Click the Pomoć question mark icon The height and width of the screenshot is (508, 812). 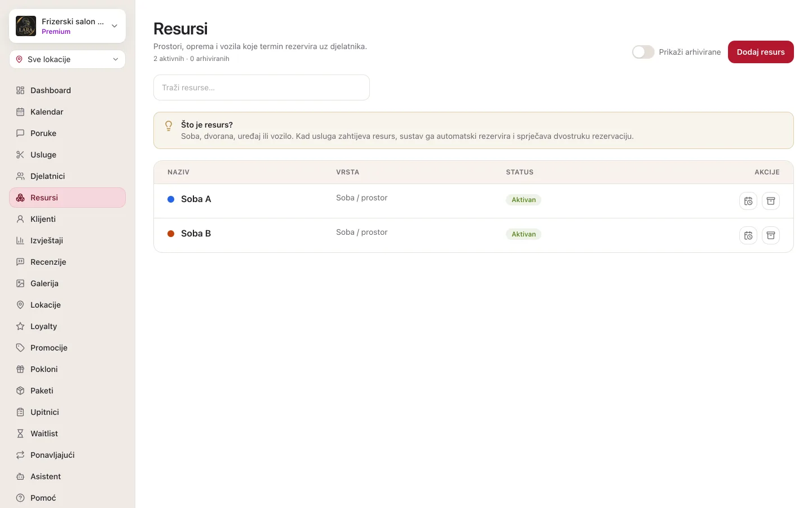tap(20, 498)
